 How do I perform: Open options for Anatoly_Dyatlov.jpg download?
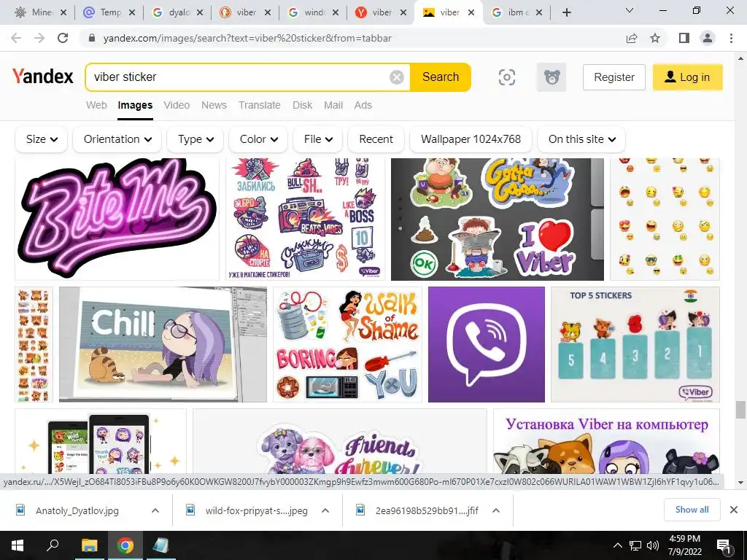[x=155, y=510]
